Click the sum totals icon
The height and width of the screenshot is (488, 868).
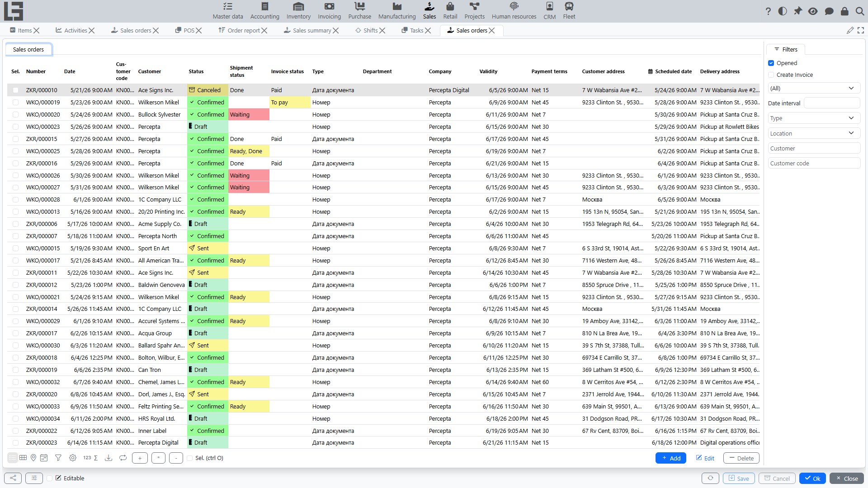(x=96, y=458)
